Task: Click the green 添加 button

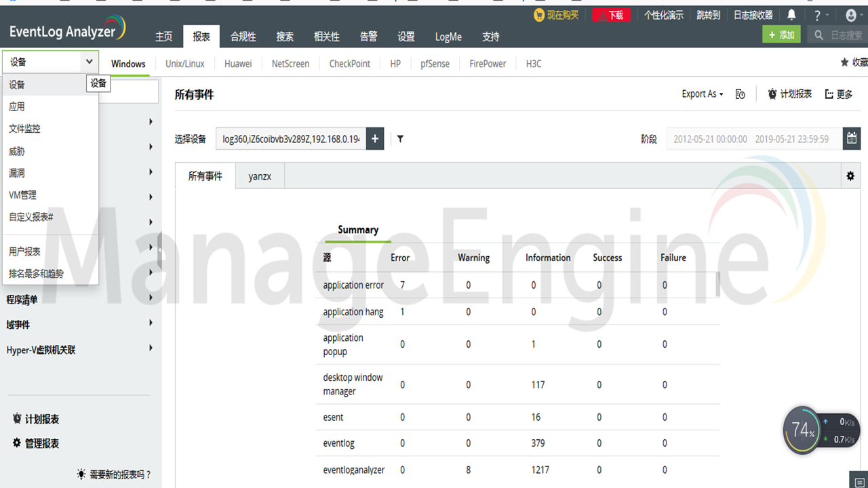Action: click(781, 33)
